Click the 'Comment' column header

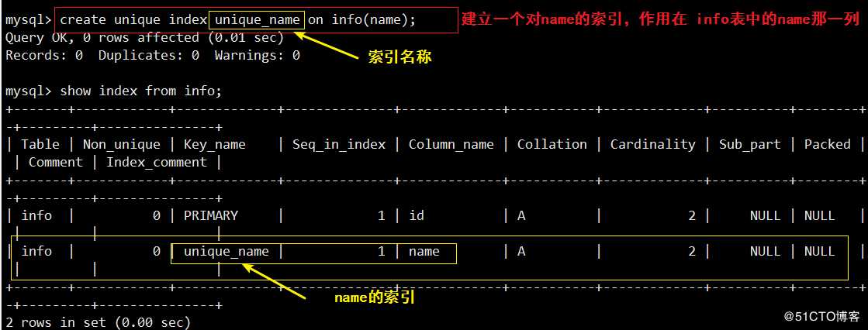pyautogui.click(x=55, y=163)
